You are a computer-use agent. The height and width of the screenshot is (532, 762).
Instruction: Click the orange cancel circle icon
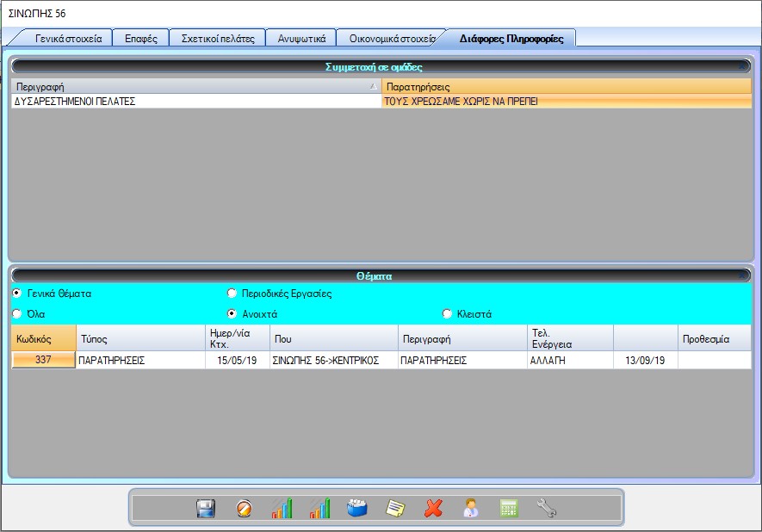pyautogui.click(x=244, y=508)
